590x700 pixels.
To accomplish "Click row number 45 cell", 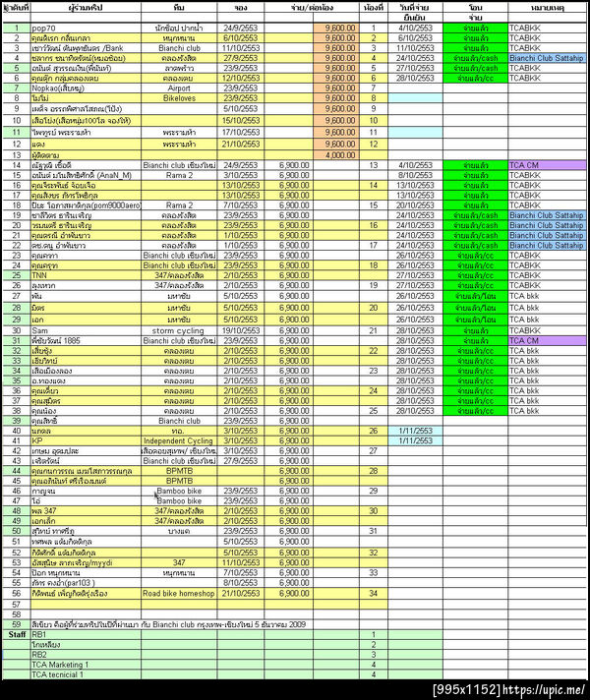I will coord(17,481).
